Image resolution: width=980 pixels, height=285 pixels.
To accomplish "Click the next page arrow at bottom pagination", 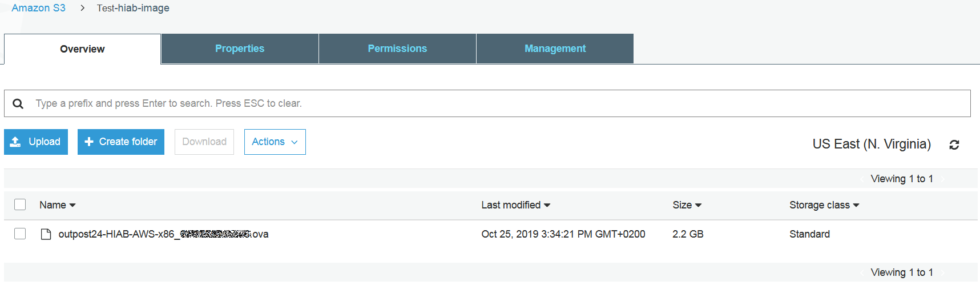I will (x=943, y=273).
